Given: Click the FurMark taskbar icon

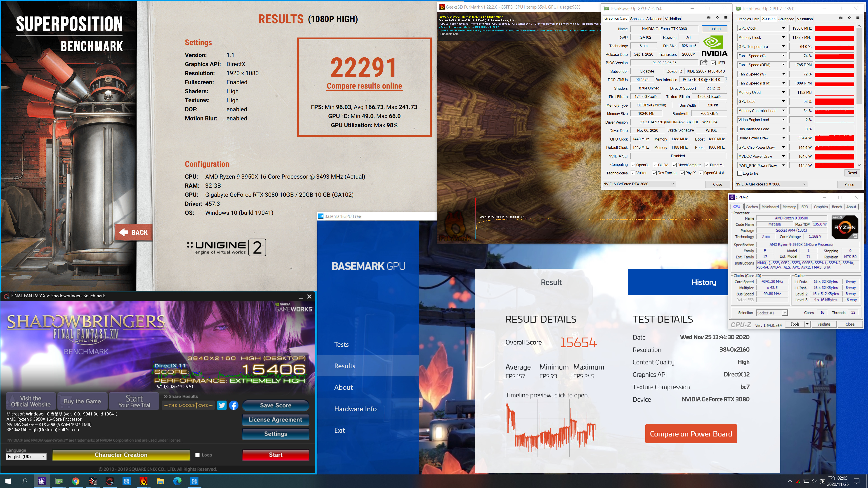Looking at the screenshot, I should [x=144, y=481].
